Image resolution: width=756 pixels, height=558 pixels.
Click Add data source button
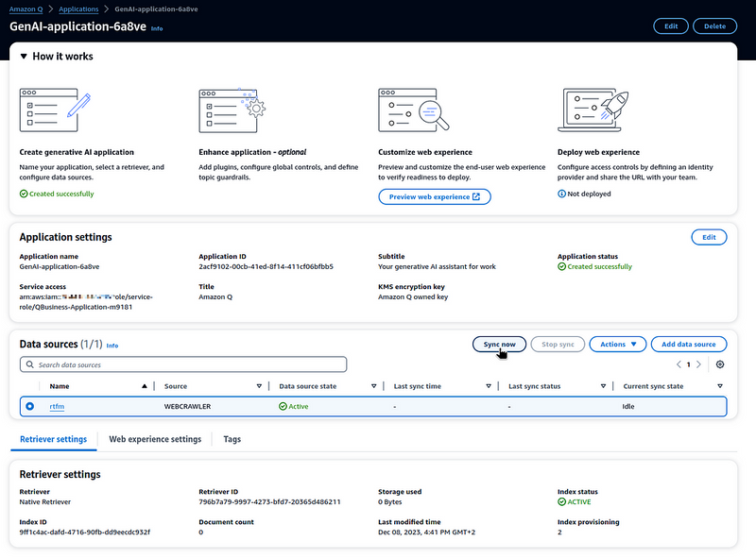[689, 344]
